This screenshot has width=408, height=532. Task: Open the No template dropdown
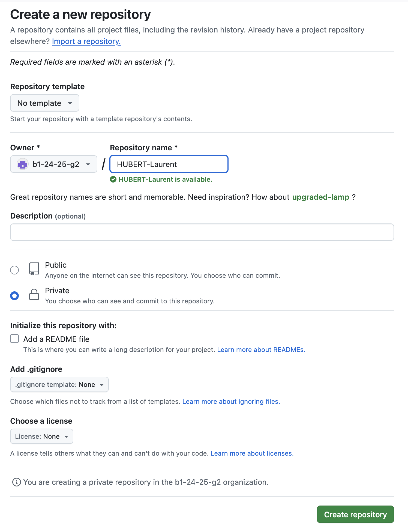(45, 103)
